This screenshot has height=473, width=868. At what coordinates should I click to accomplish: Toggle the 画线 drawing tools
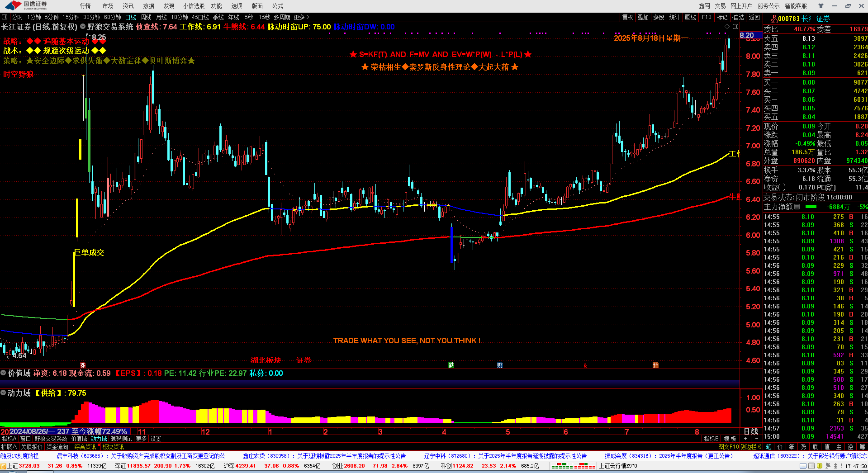(x=691, y=17)
